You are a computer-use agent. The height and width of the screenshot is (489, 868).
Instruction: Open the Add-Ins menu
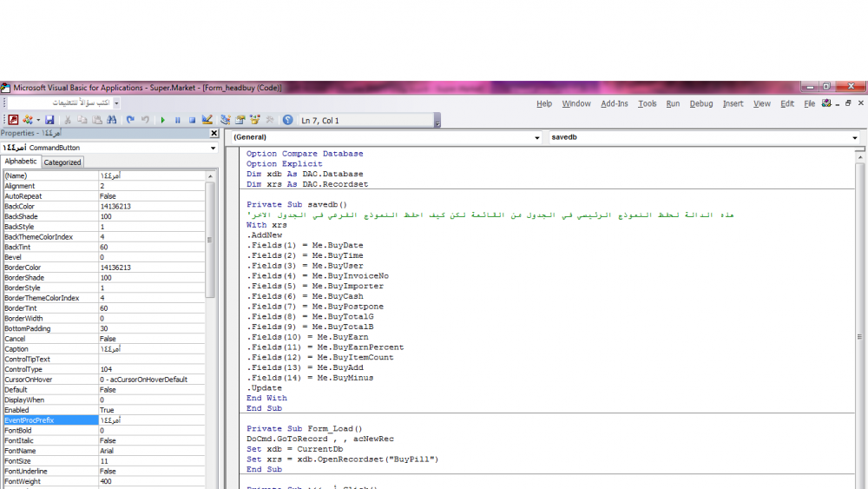[615, 103]
